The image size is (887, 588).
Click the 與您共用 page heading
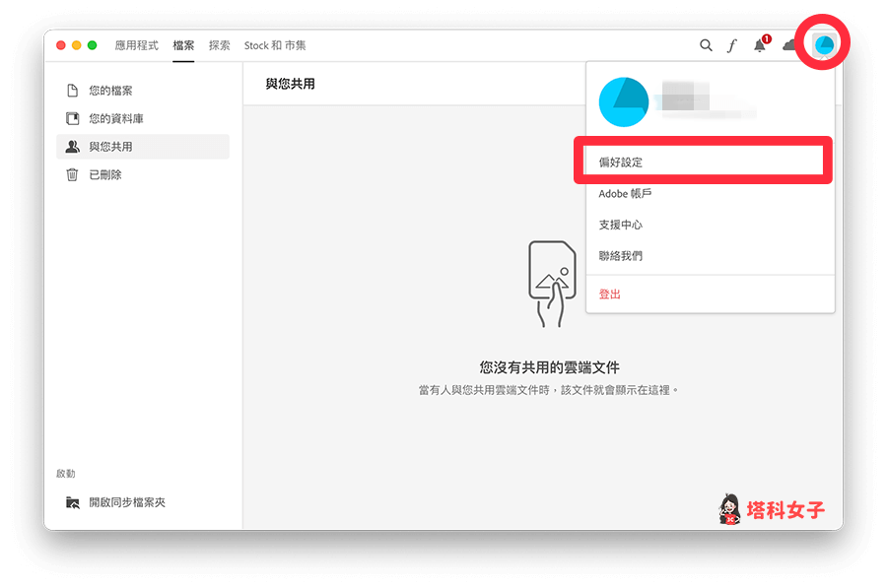[x=290, y=85]
